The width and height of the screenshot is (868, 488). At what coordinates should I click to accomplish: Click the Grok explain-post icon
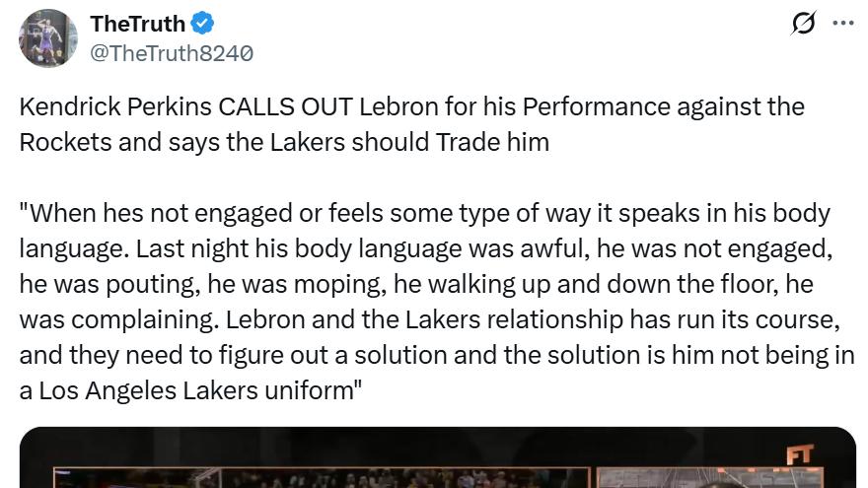tap(804, 23)
